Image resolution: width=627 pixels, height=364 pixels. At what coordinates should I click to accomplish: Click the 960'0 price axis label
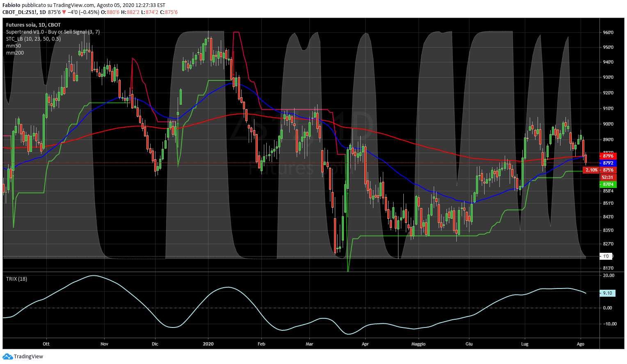coord(608,33)
